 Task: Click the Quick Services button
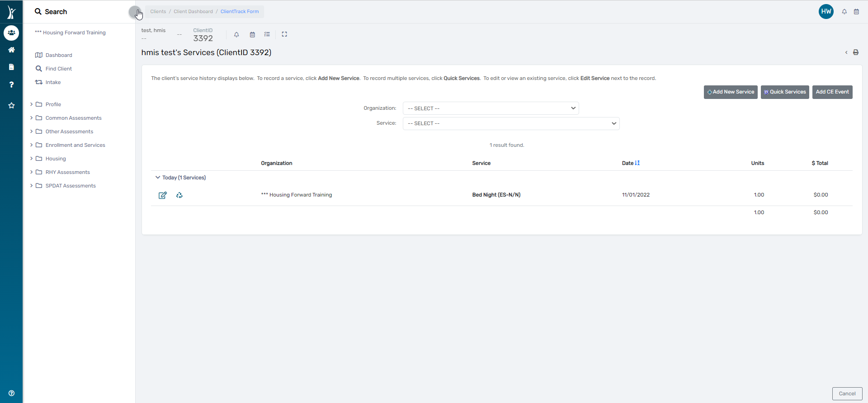click(785, 92)
